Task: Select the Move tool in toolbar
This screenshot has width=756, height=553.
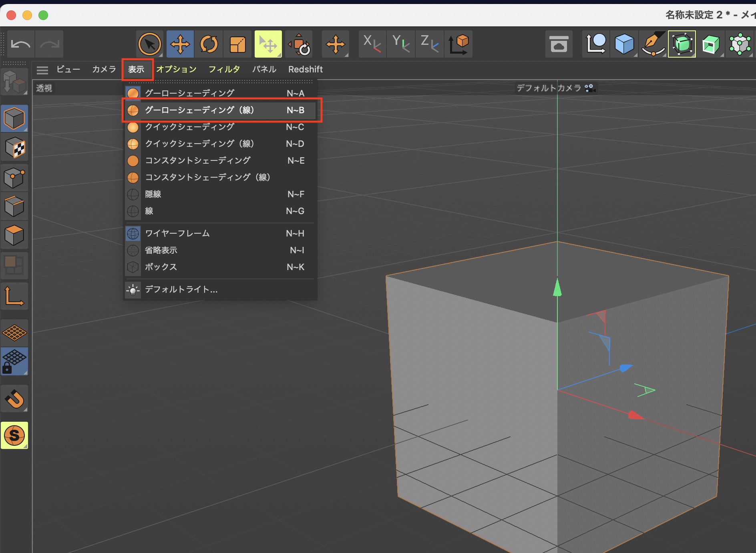Action: [180, 44]
